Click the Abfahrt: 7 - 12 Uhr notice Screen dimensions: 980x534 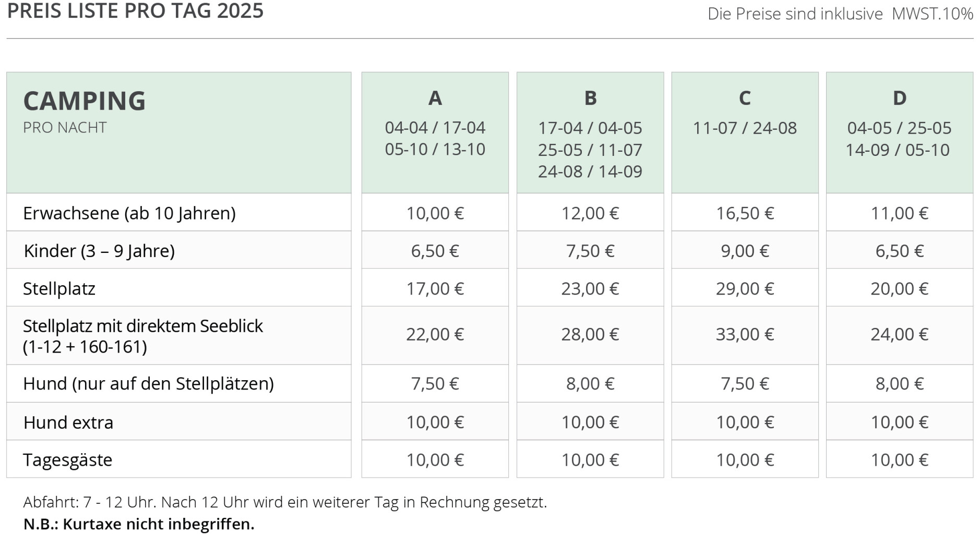click(x=285, y=502)
